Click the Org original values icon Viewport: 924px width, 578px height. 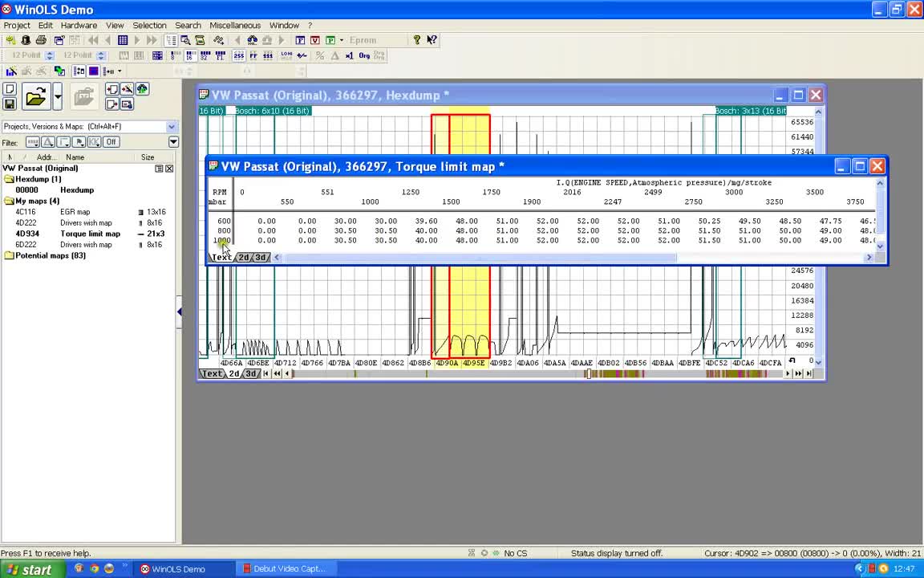(x=364, y=55)
